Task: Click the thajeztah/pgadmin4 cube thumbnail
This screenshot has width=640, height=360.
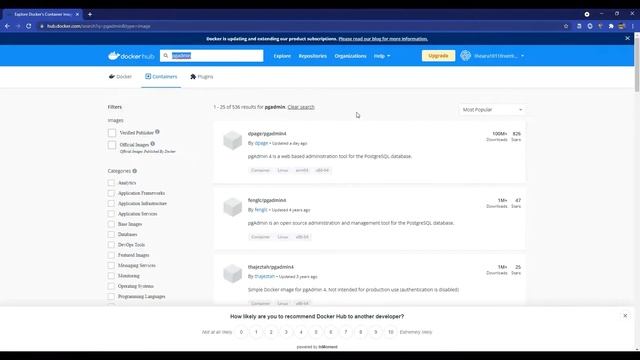Action: [233, 273]
